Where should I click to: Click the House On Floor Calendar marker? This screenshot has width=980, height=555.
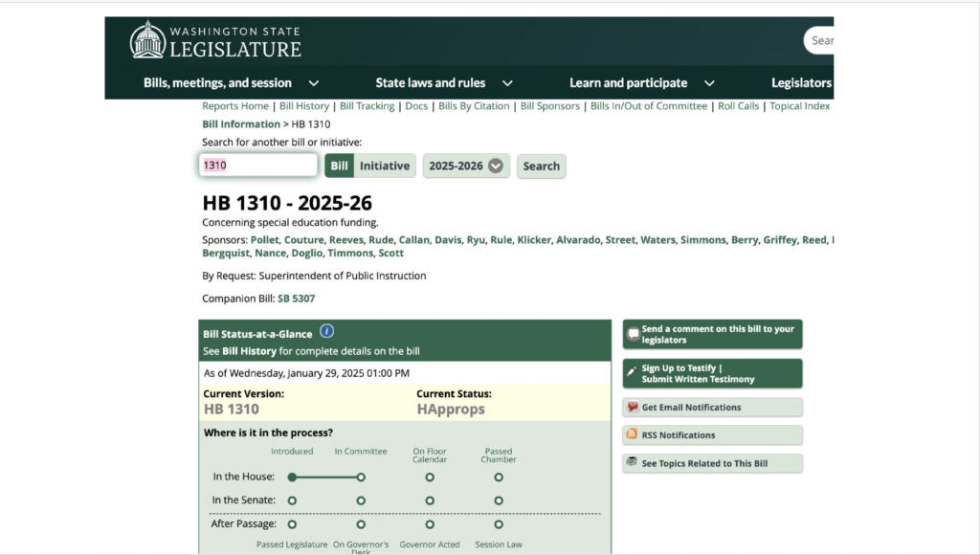pyautogui.click(x=430, y=477)
